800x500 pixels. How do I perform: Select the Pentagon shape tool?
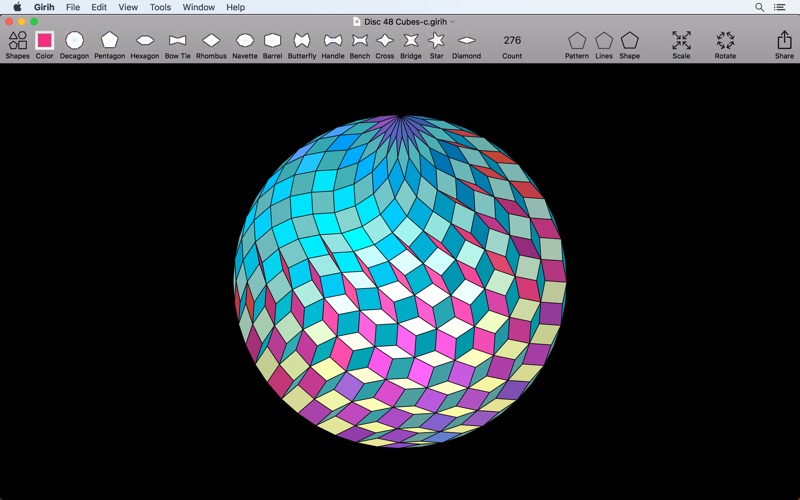coord(109,41)
